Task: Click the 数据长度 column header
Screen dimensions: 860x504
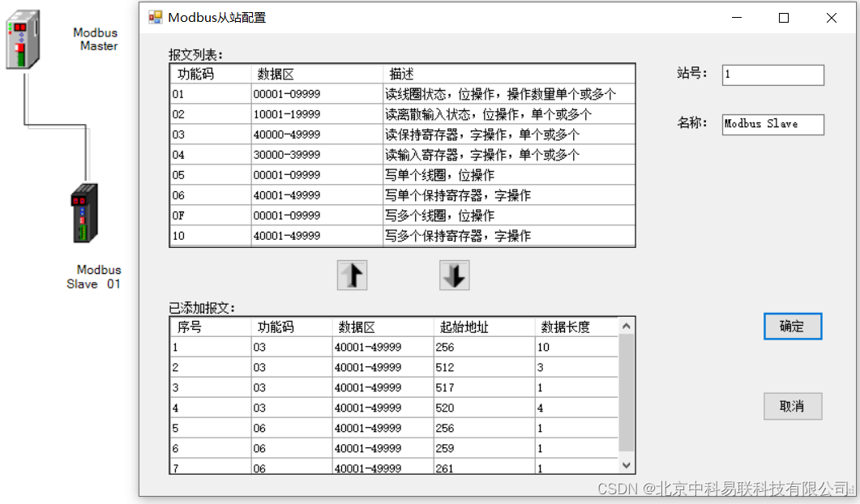Action: pyautogui.click(x=576, y=327)
